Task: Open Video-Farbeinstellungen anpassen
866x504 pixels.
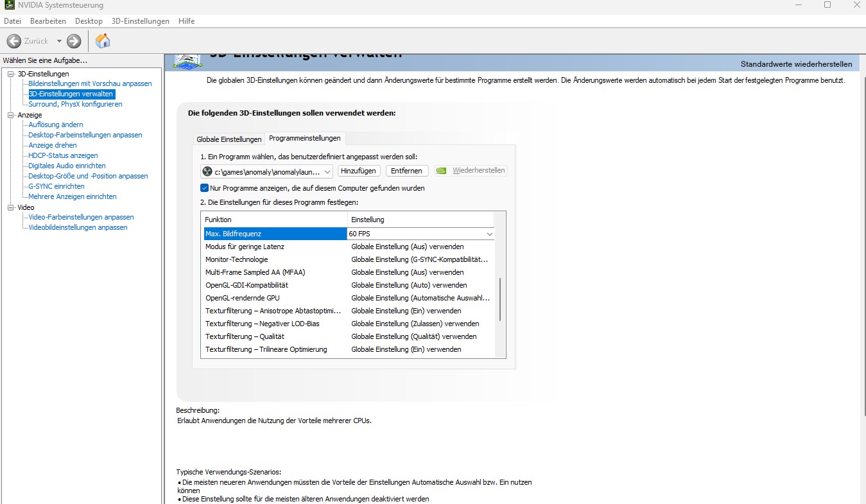Action: 81,217
